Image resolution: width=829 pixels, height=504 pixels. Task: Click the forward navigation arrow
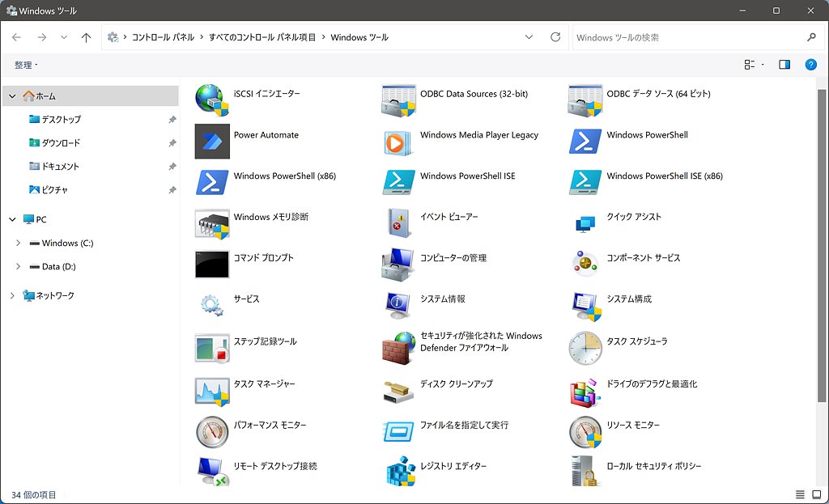click(42, 37)
